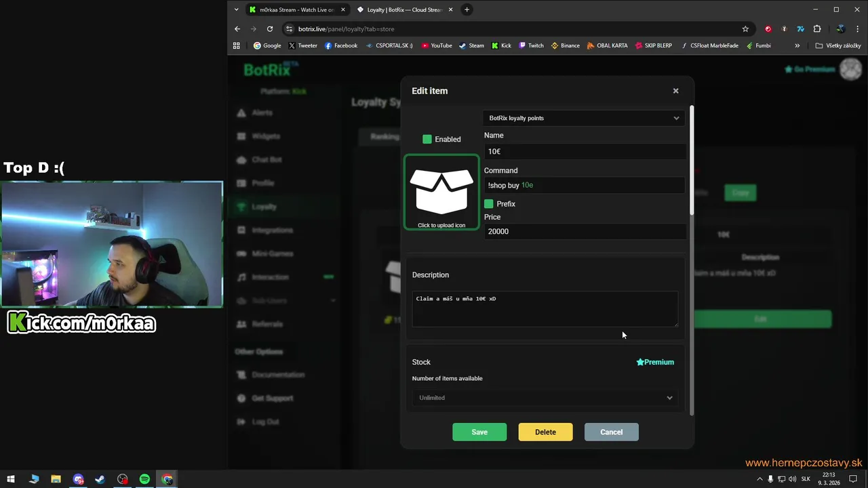
Task: Open the Steam bookmark
Action: [x=471, y=46]
